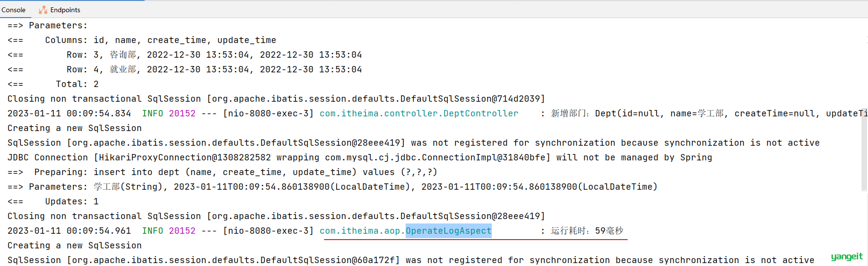This screenshot has width=868, height=266.
Task: Click the JDBC Connection HikariProxyConnection line
Action: pyautogui.click(x=360, y=157)
